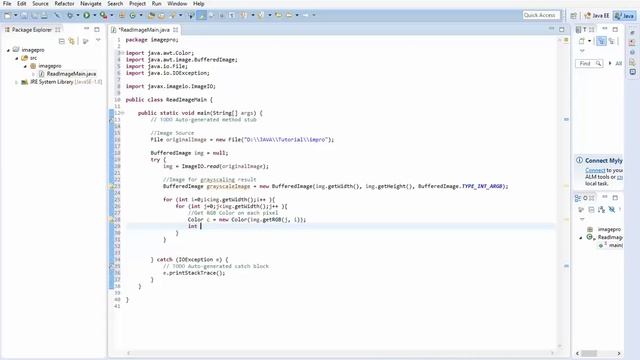
Task: Open the Refactor menu
Action: click(x=64, y=4)
